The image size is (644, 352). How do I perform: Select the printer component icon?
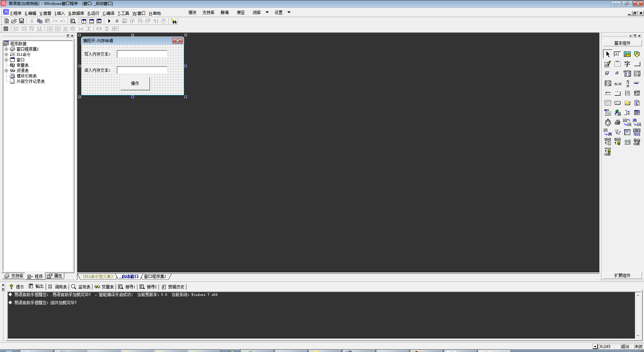click(x=617, y=123)
